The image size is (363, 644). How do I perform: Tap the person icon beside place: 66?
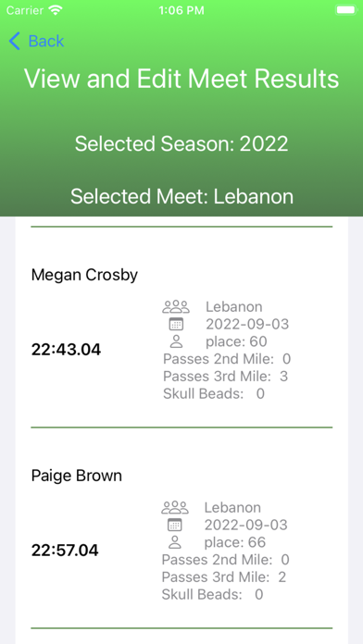coord(175,542)
